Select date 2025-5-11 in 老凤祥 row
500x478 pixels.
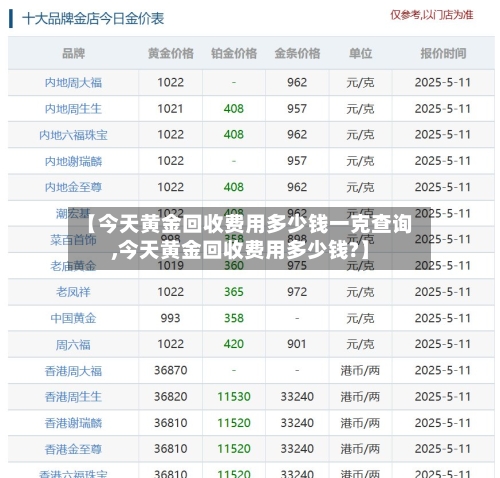pos(443,292)
